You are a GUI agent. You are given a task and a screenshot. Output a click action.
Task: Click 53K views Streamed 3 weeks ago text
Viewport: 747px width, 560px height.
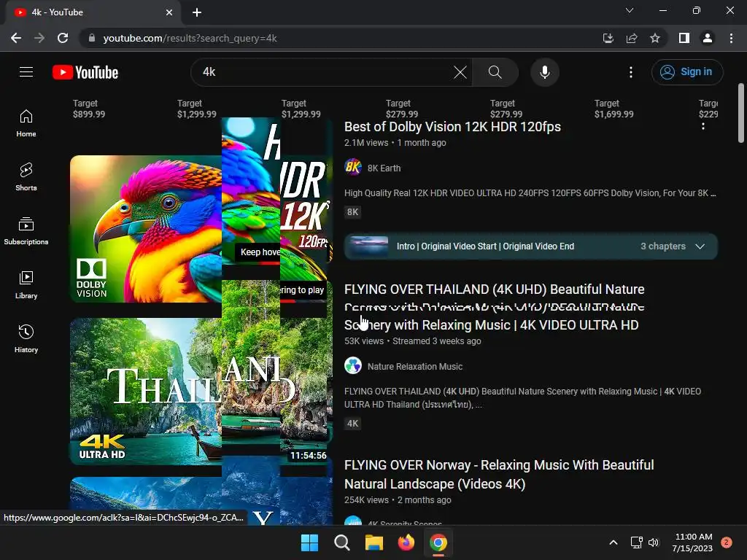point(413,341)
